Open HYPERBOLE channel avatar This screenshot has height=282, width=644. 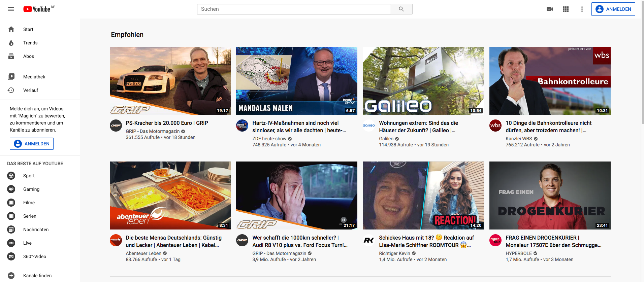[495, 240]
